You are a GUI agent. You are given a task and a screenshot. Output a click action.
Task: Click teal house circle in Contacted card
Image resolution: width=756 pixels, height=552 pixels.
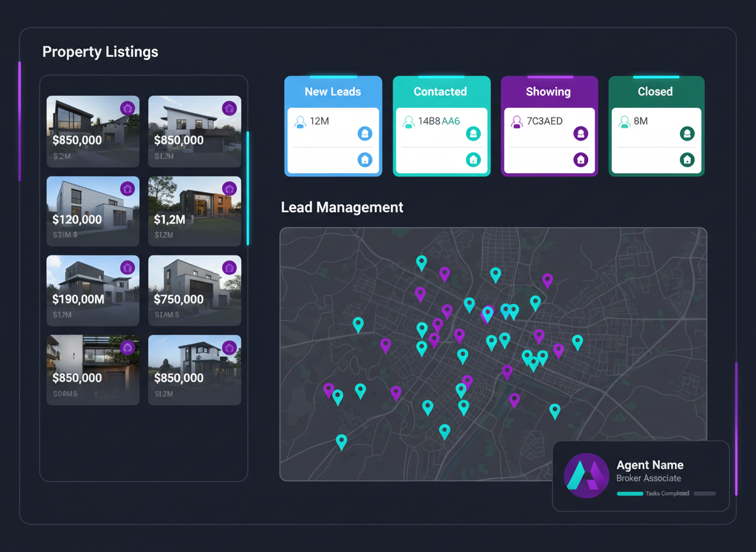click(474, 159)
